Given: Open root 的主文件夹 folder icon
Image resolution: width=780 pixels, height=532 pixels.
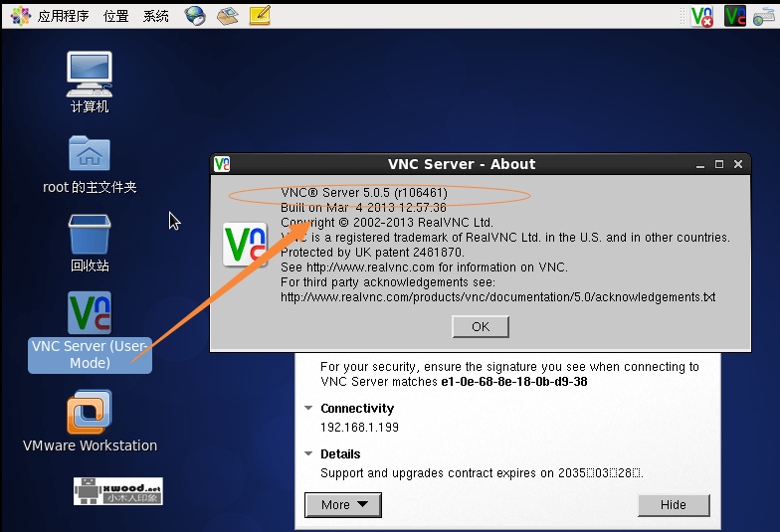Looking at the screenshot, I should tap(90, 165).
